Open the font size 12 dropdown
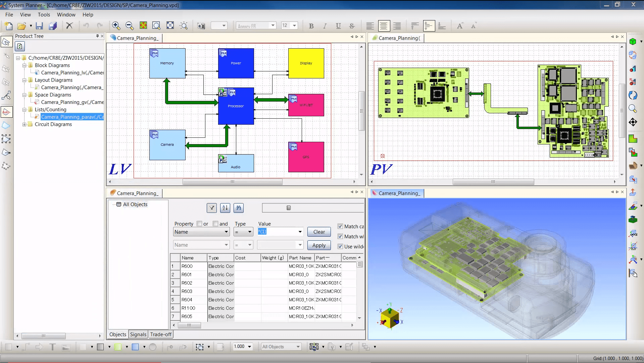Viewport: 644px width, 363px height. 294,25
